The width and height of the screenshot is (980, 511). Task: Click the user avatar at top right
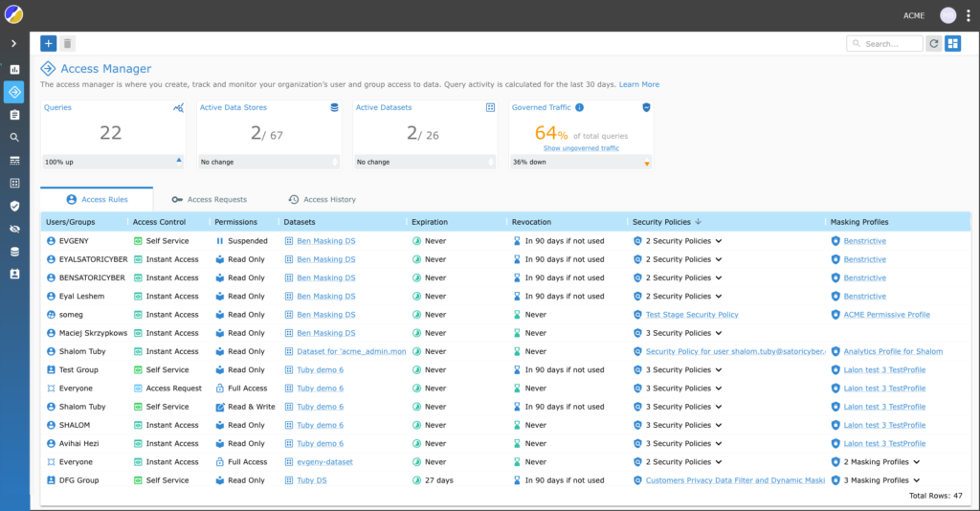[948, 15]
